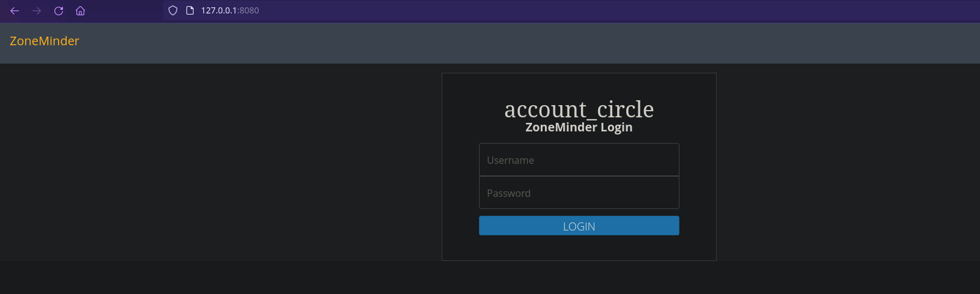This screenshot has width=980, height=294.
Task: Focus the Password input field
Action: point(579,193)
